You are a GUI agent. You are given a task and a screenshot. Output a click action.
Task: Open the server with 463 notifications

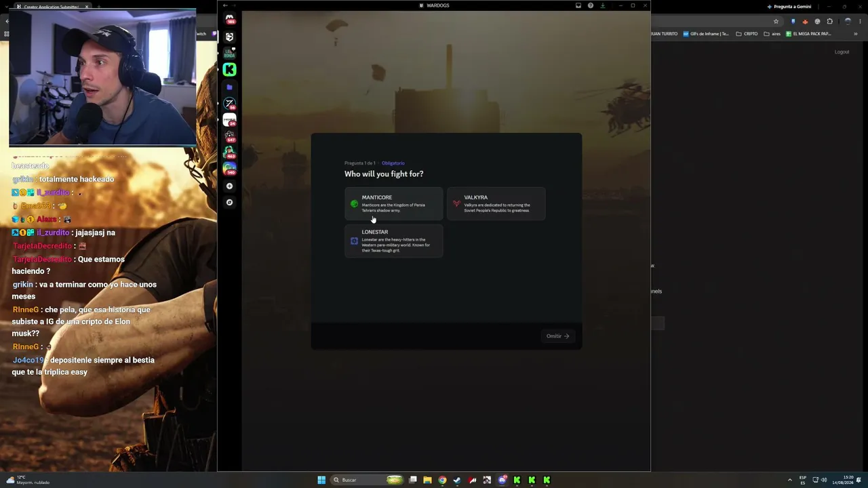tap(230, 152)
